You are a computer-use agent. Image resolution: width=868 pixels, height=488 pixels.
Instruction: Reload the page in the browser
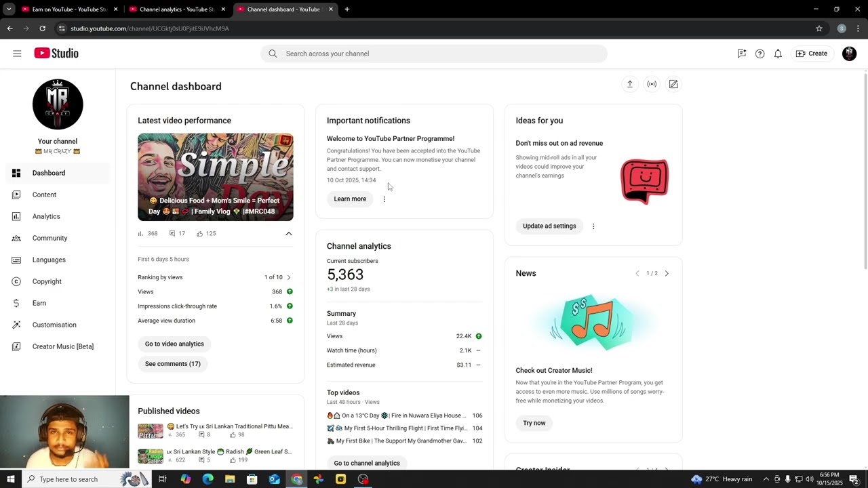(42, 28)
